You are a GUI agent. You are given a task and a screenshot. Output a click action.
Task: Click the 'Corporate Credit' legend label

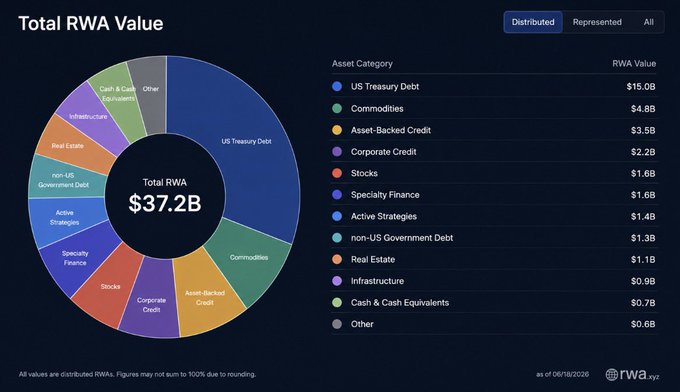[384, 152]
